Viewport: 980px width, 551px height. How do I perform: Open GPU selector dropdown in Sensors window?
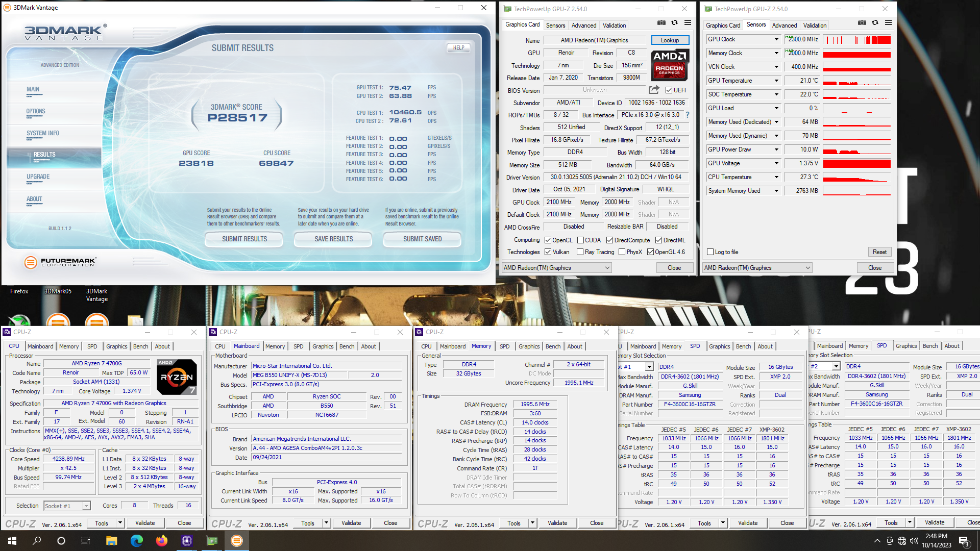click(757, 268)
